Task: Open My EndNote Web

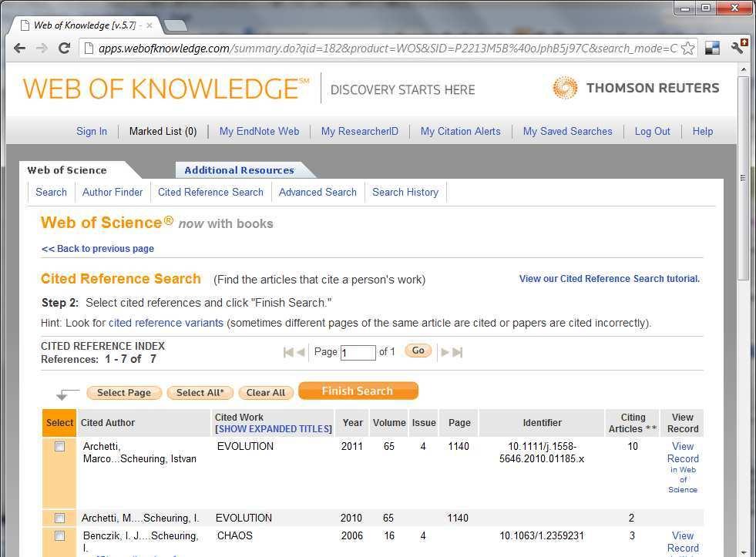Action: 260,132
